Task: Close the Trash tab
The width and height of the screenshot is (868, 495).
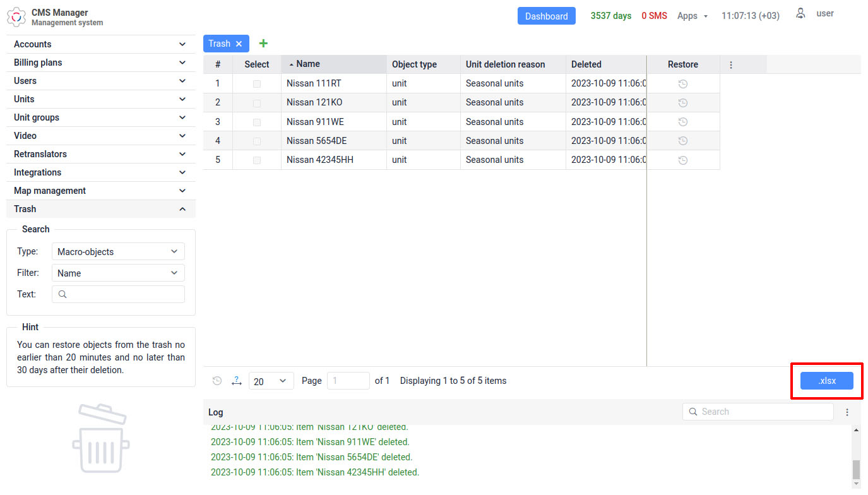Action: [239, 44]
